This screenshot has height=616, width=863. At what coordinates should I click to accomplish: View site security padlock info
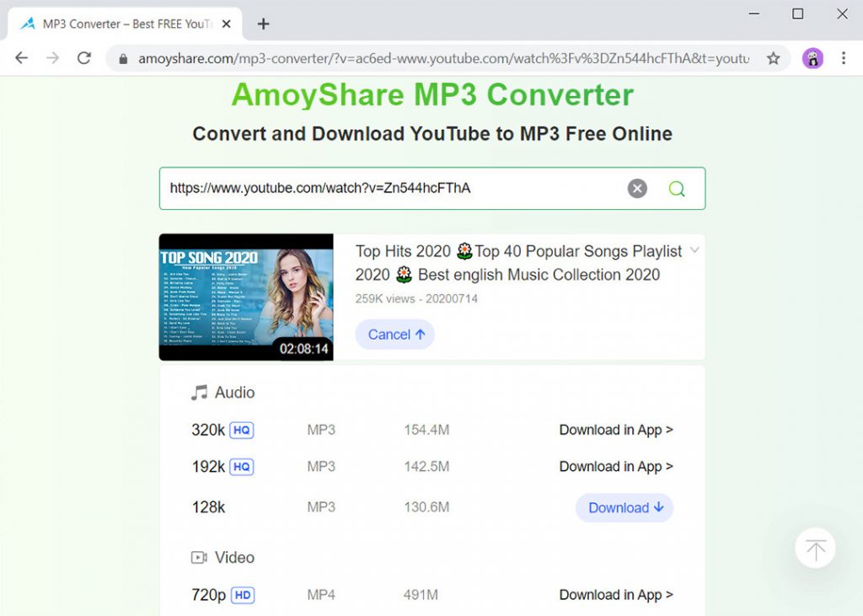coord(123,58)
